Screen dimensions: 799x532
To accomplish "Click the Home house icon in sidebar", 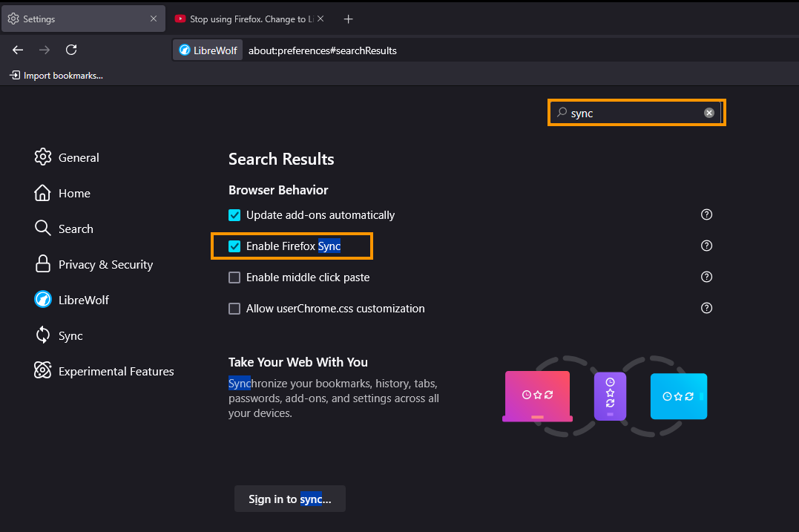I will 43,193.
